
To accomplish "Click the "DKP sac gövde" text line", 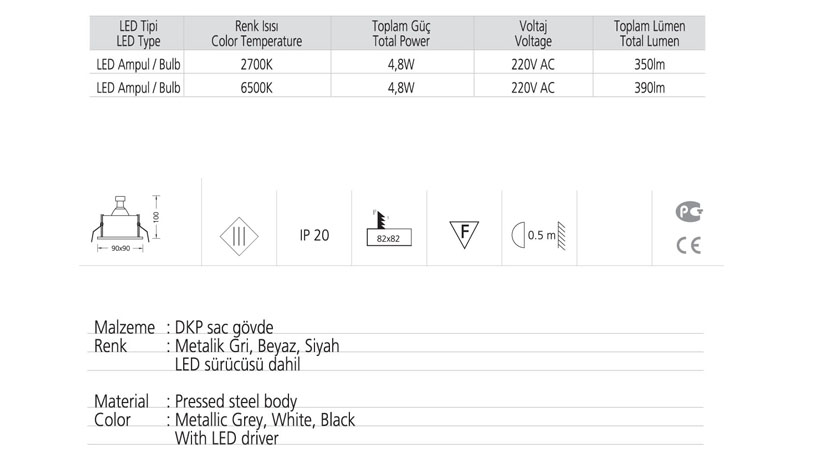I will click(x=223, y=327).
